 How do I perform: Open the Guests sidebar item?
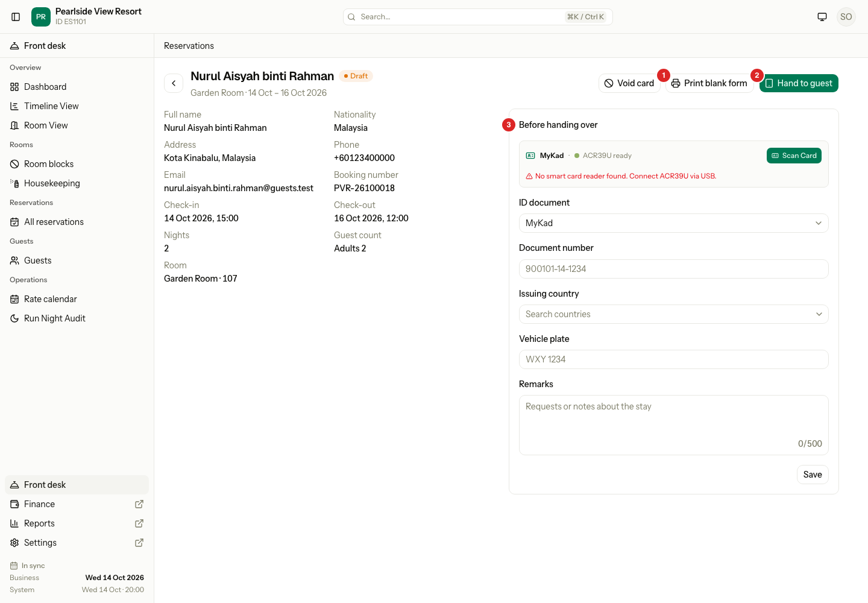click(x=77, y=260)
